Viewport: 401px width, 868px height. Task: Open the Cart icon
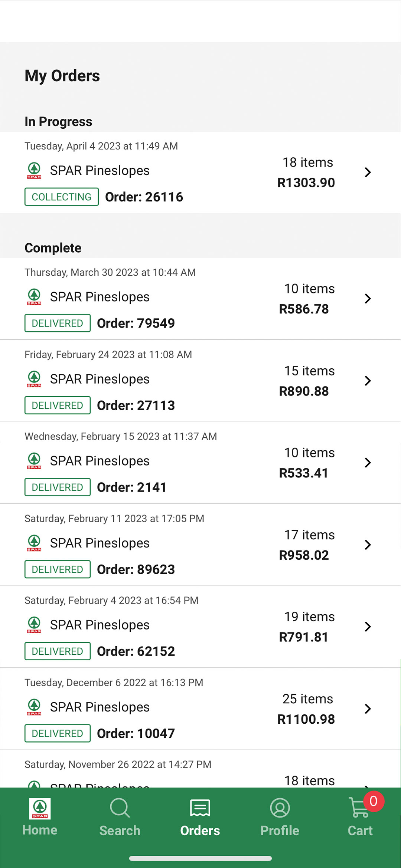[x=359, y=808]
